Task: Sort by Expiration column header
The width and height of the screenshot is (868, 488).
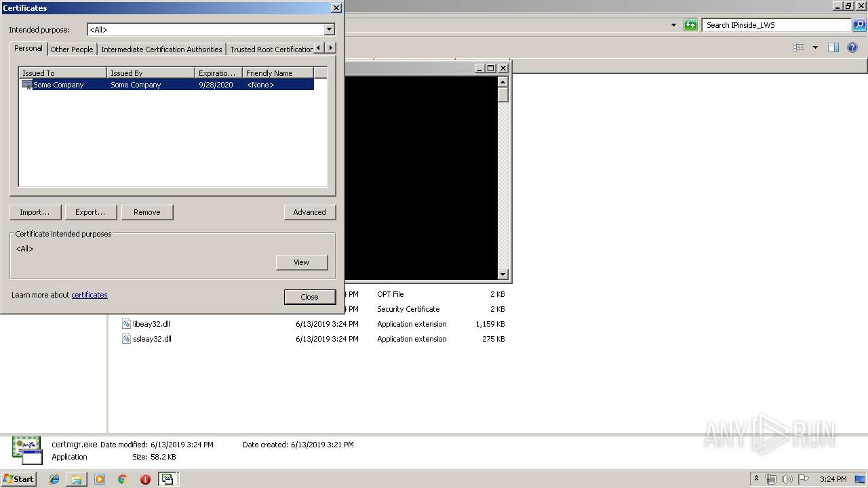Action: click(218, 73)
